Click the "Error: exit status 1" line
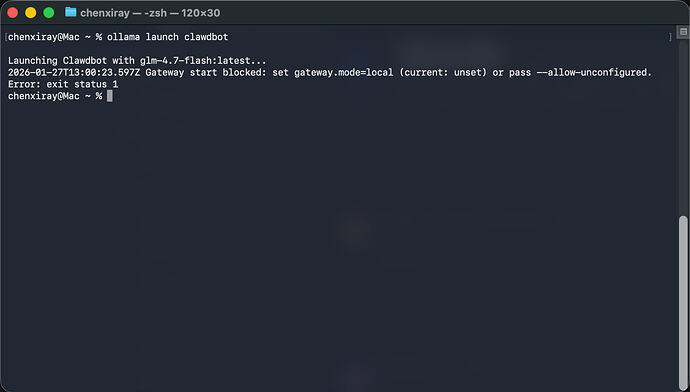The image size is (690, 392). click(x=63, y=84)
